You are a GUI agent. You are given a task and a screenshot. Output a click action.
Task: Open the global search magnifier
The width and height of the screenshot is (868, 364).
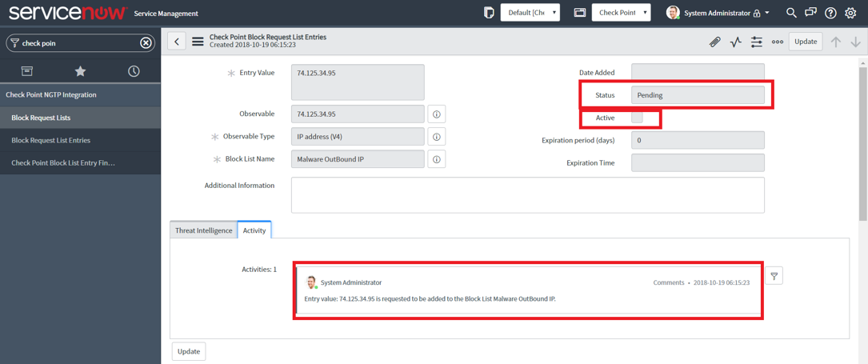(792, 13)
